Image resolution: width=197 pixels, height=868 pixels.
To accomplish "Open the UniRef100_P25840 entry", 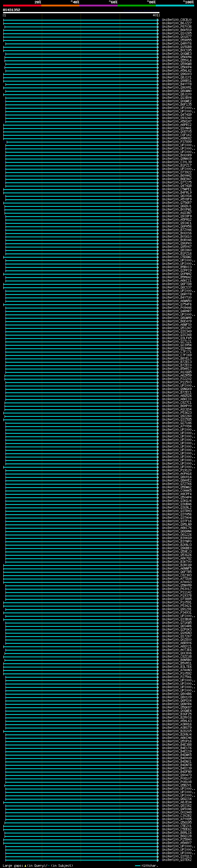I will 176,839.
